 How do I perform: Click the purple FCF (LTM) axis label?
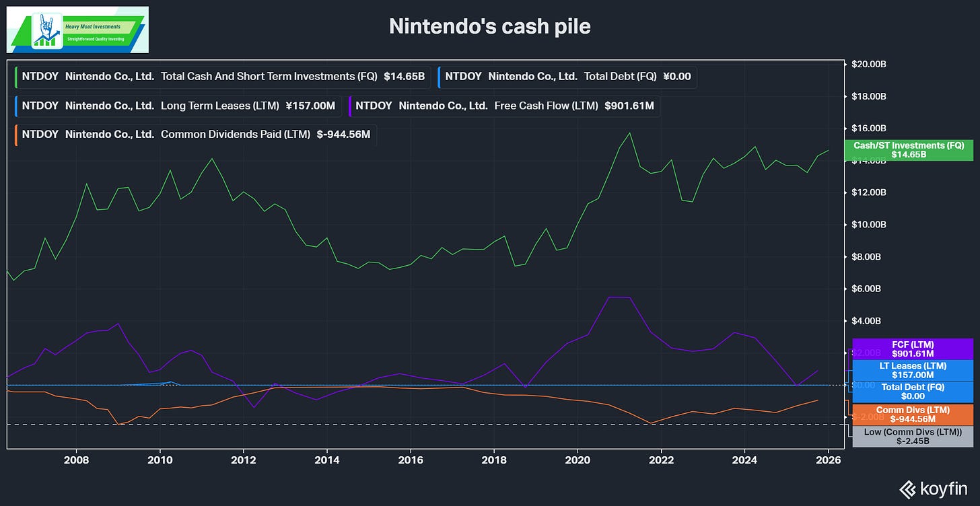click(x=913, y=349)
